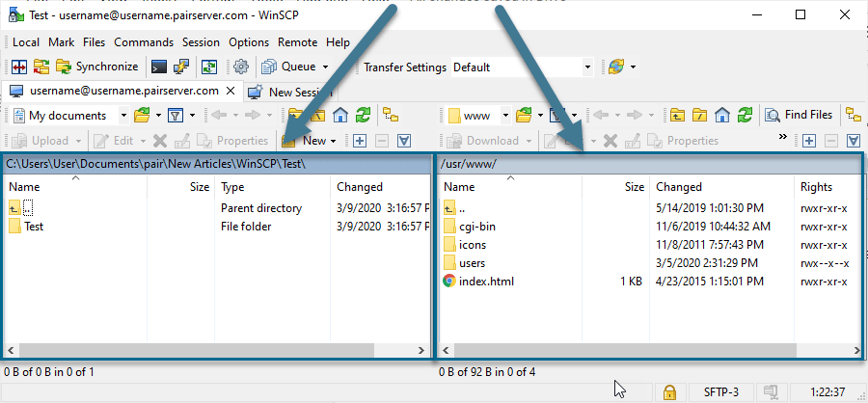The image size is (868, 403).
Task: Expand the remote www directory dropdown
Action: [x=505, y=116]
